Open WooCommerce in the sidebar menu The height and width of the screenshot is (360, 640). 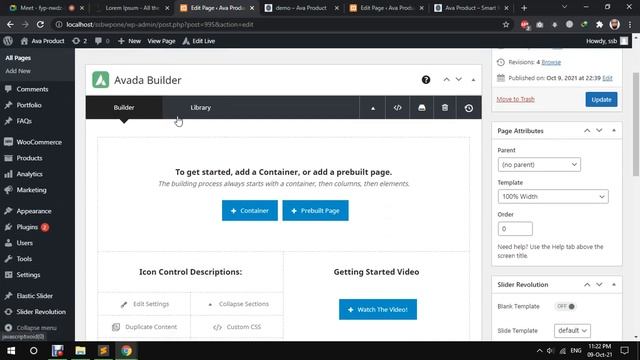39,142
